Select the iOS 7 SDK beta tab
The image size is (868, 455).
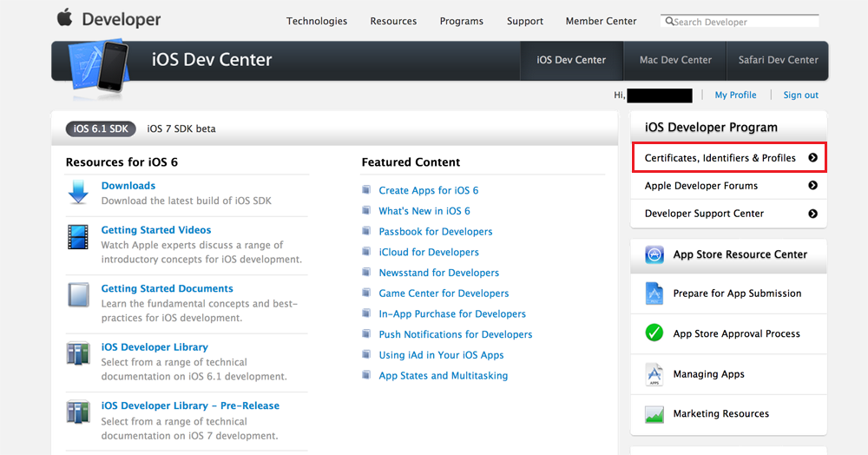click(x=181, y=129)
